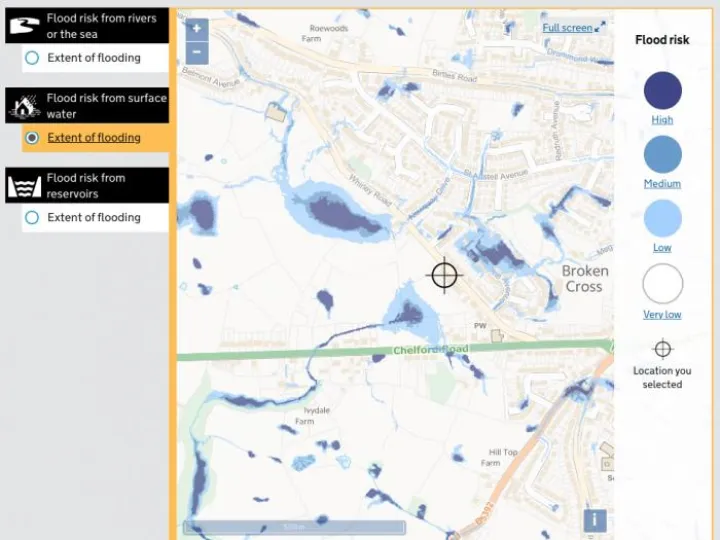The image size is (720, 540).
Task: Click the map information 'i' icon
Action: (x=594, y=519)
